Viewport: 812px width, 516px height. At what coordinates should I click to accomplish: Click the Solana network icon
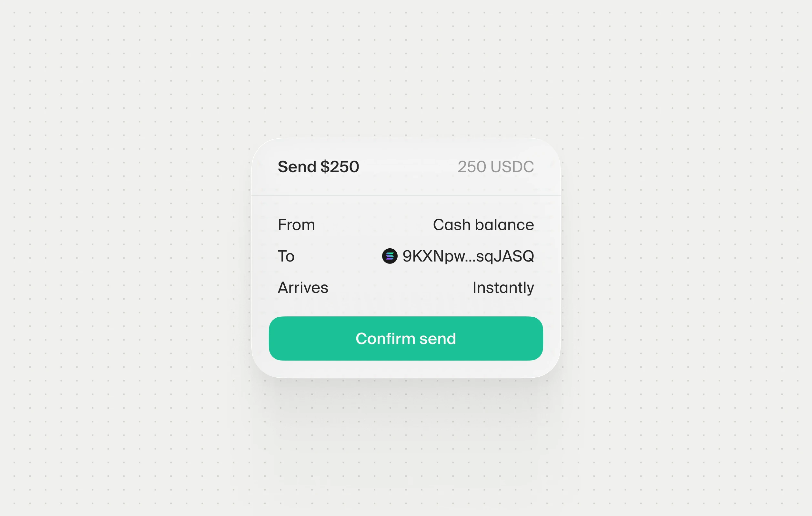tap(390, 256)
